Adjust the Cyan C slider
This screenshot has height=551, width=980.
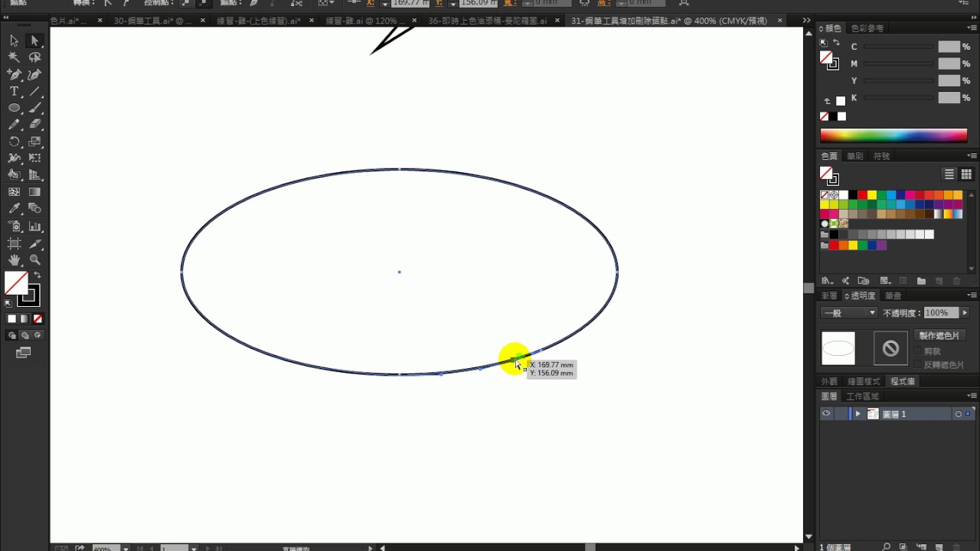[899, 47]
